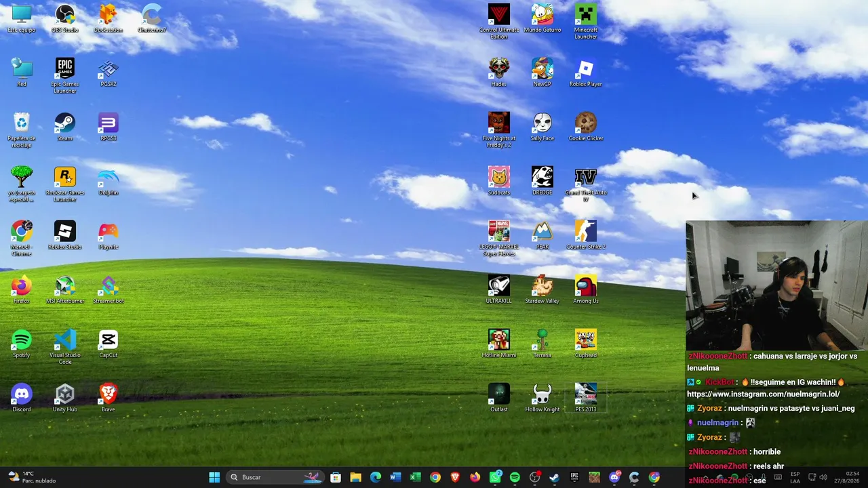Select the Dolphin emulator shortcut
The width and height of the screenshot is (868, 488).
108,181
